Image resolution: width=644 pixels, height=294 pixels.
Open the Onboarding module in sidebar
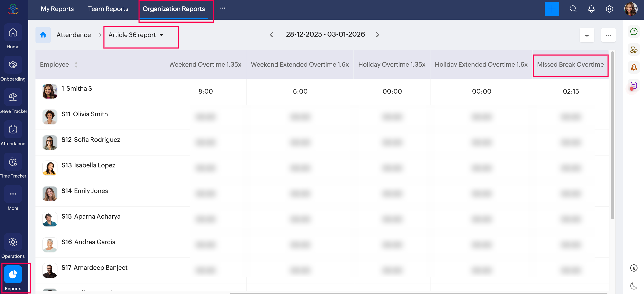13,65
